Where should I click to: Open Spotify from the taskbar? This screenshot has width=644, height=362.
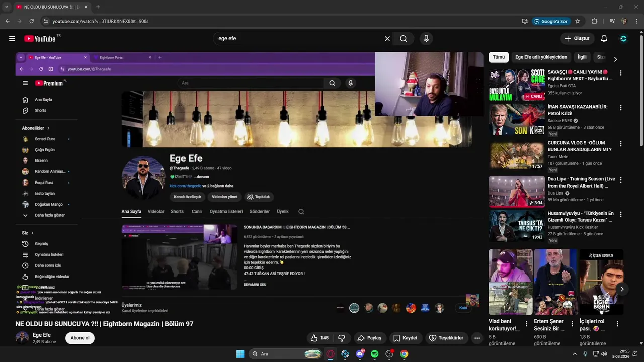click(x=374, y=354)
